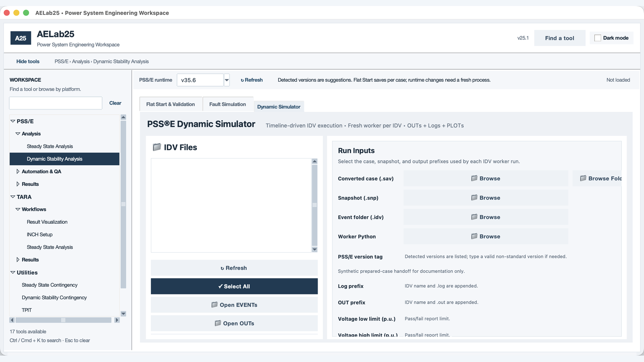Browse for Converted case .sav file

pyautogui.click(x=486, y=178)
